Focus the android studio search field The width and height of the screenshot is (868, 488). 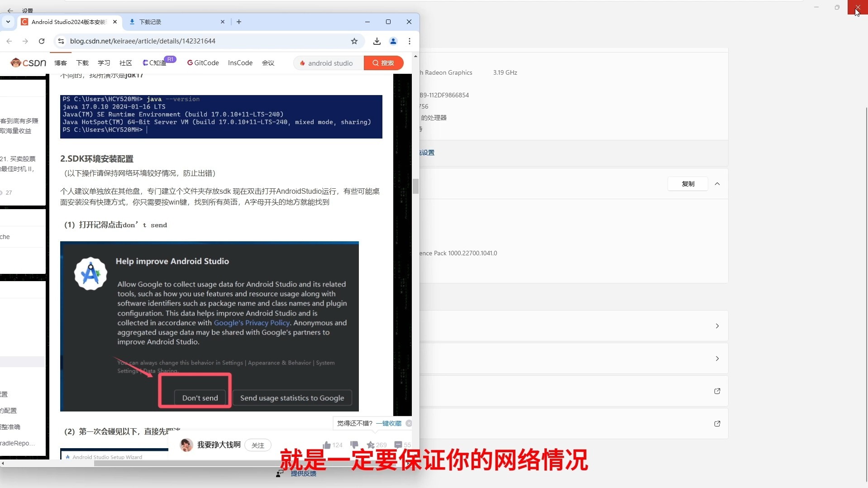[329, 63]
